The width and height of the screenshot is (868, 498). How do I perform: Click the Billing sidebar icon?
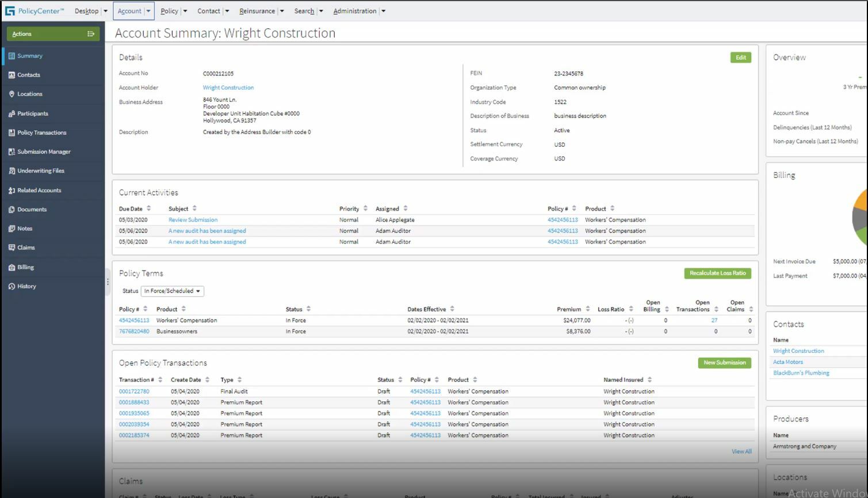pyautogui.click(x=12, y=267)
